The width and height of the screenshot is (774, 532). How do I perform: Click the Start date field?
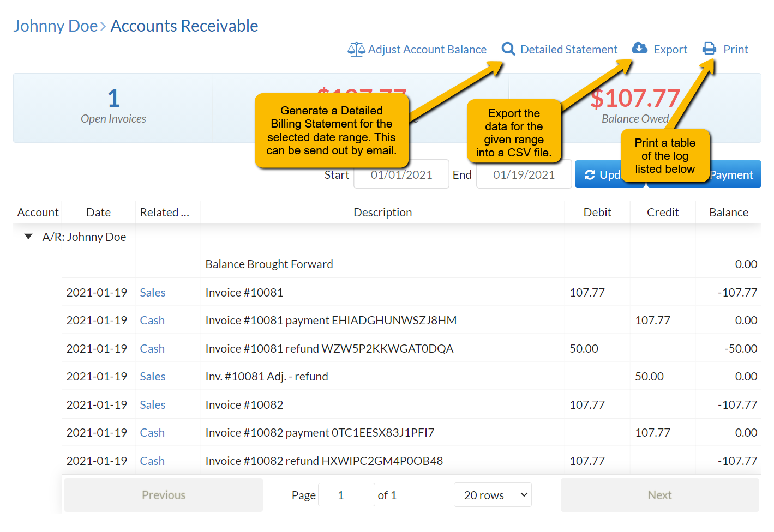[x=401, y=174]
